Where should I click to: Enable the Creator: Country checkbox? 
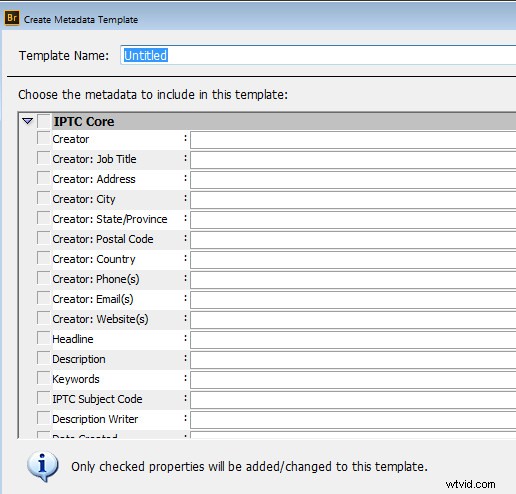pos(44,258)
